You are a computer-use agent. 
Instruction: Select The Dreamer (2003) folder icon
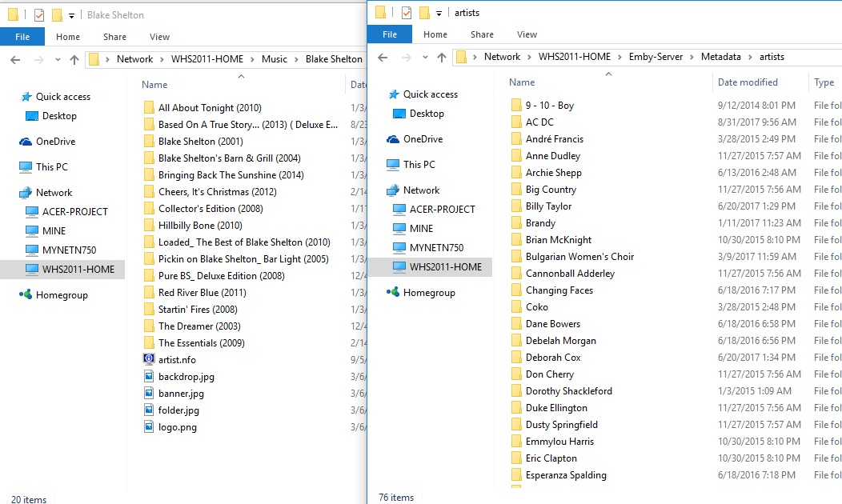(x=149, y=326)
